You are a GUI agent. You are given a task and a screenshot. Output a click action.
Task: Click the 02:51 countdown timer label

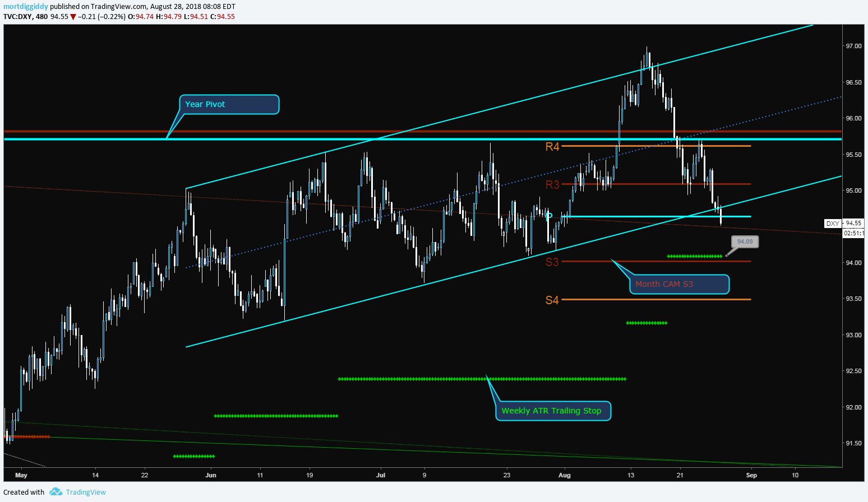coord(854,233)
